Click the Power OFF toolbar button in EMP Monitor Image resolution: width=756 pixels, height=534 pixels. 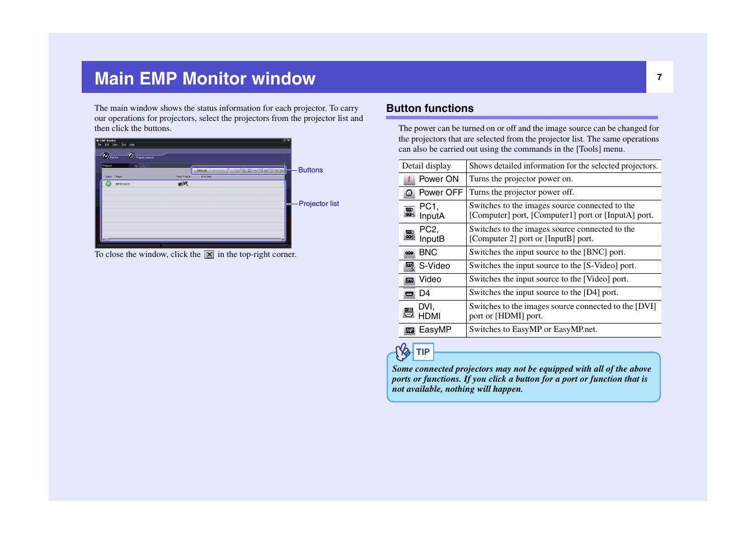click(x=237, y=170)
